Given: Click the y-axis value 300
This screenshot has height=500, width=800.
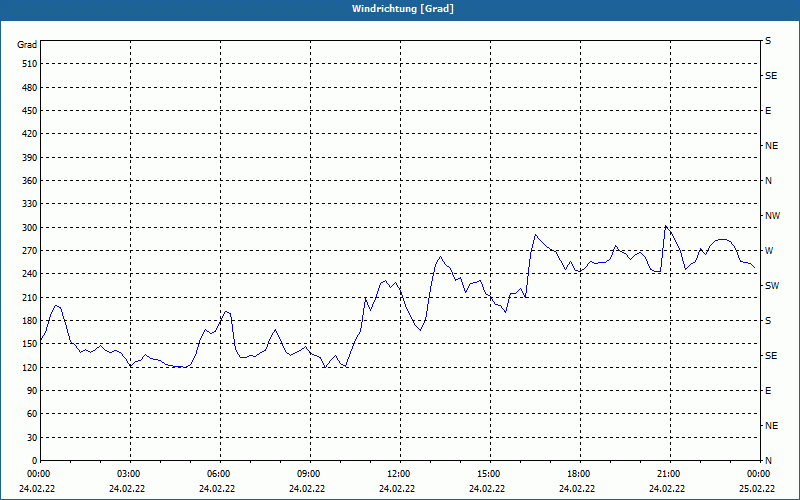Looking at the screenshot, I should 30,228.
